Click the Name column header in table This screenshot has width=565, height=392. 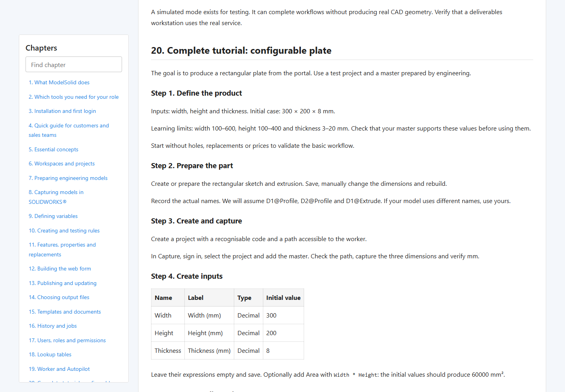168,298
